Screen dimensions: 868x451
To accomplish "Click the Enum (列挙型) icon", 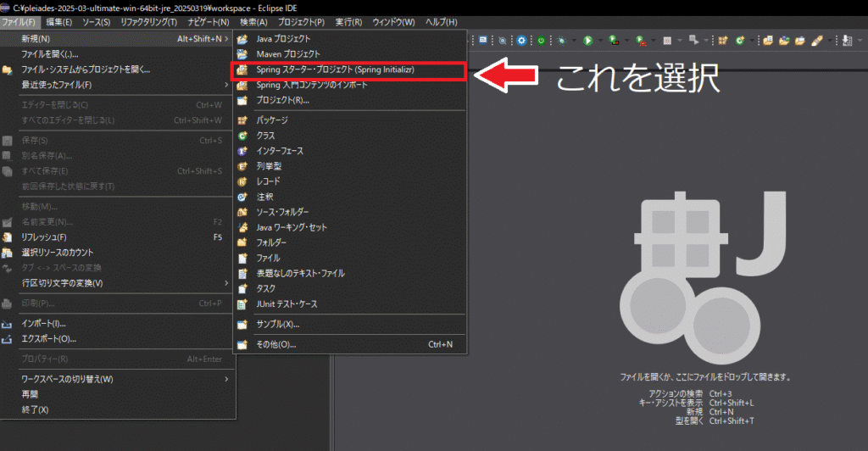I will coord(242,166).
